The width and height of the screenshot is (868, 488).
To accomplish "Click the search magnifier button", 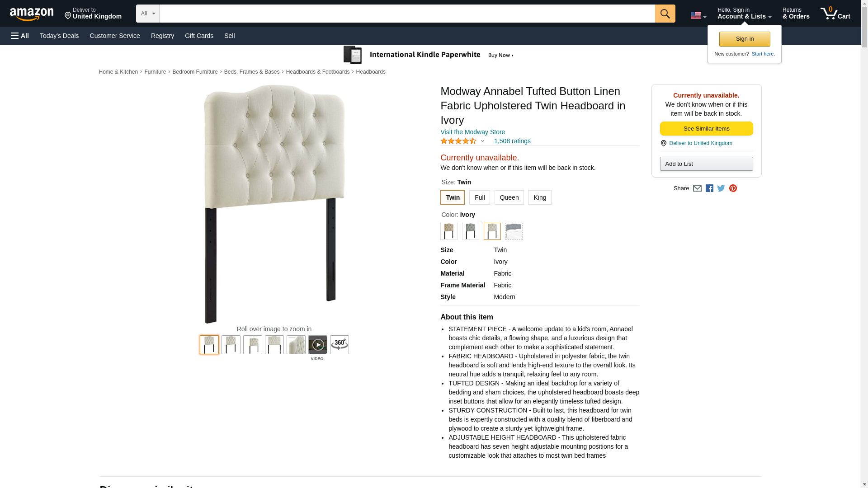I will point(665,14).
